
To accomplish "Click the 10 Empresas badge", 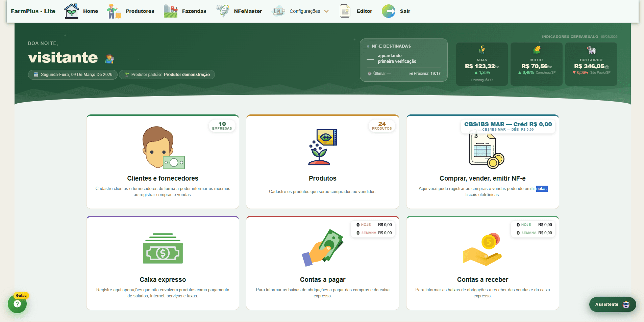I will [x=222, y=126].
